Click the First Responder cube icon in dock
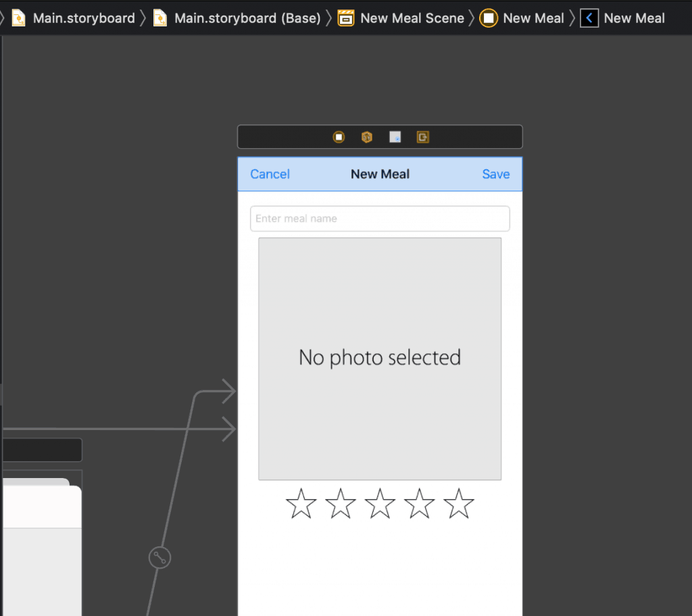This screenshot has width=692, height=616. 367,137
